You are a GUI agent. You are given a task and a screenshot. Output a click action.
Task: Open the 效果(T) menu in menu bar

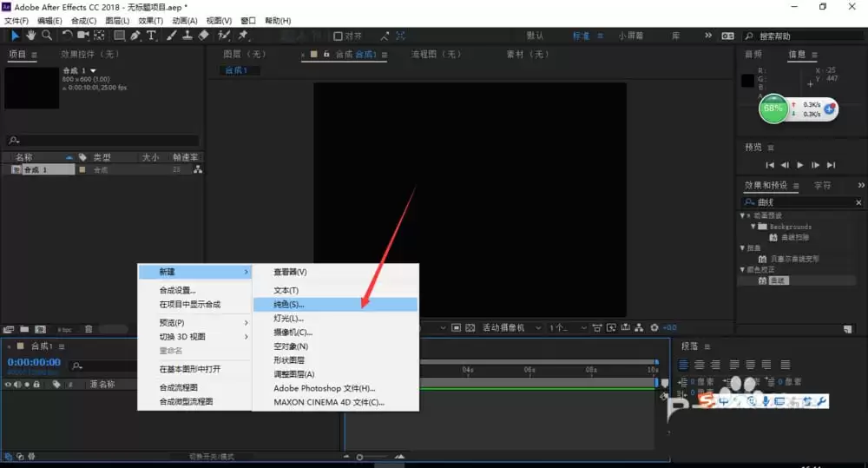pos(150,21)
